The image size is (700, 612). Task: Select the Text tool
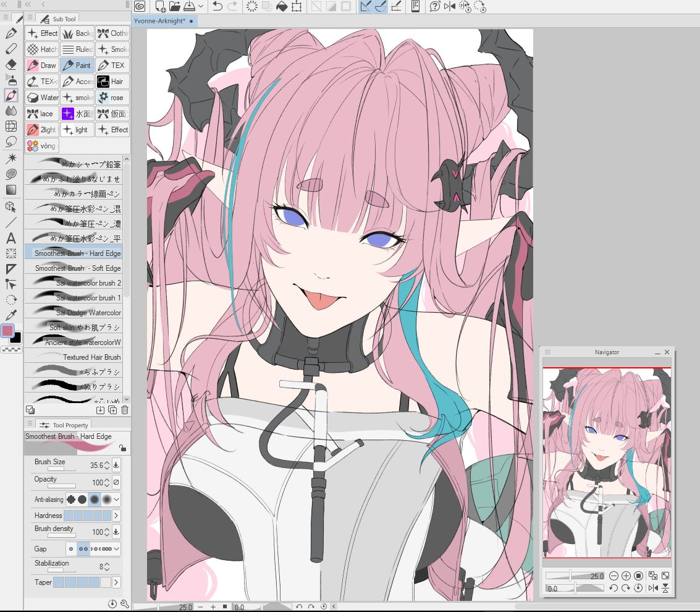11,237
